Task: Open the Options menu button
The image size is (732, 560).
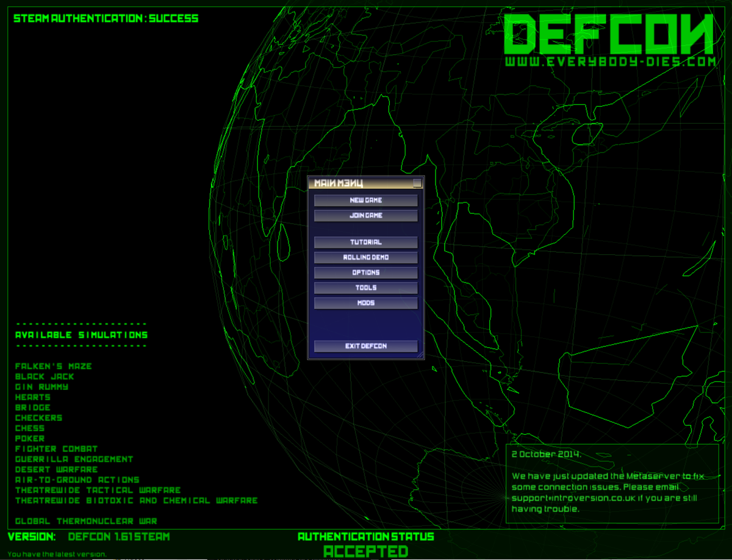Action: point(366,273)
